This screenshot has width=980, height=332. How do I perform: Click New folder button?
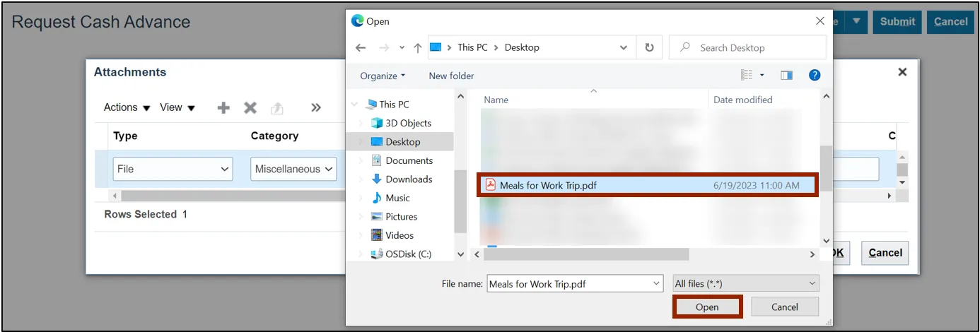click(x=451, y=76)
